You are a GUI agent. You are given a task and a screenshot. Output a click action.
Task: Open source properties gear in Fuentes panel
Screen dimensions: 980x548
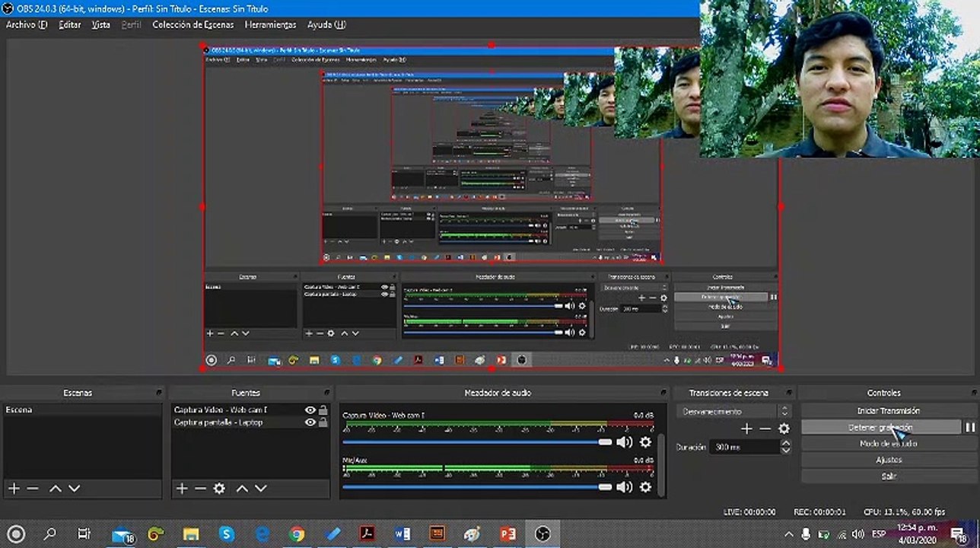[x=219, y=489]
